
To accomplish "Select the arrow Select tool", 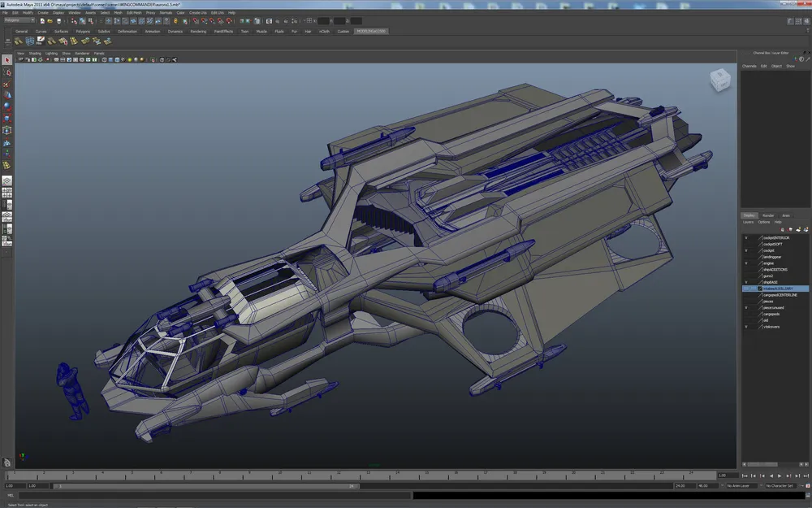I will [x=7, y=60].
